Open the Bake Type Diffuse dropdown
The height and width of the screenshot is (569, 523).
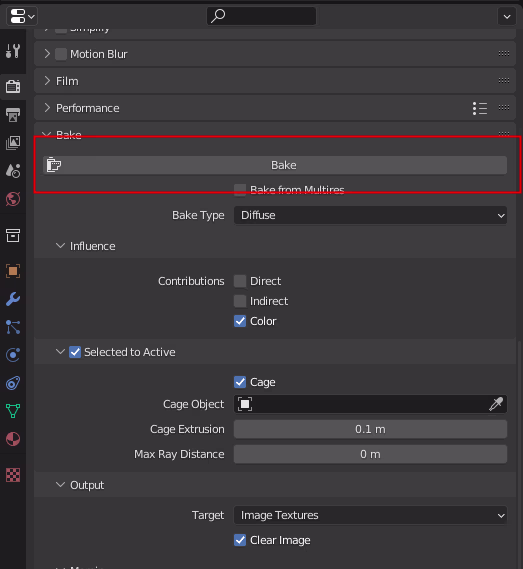pyautogui.click(x=370, y=215)
